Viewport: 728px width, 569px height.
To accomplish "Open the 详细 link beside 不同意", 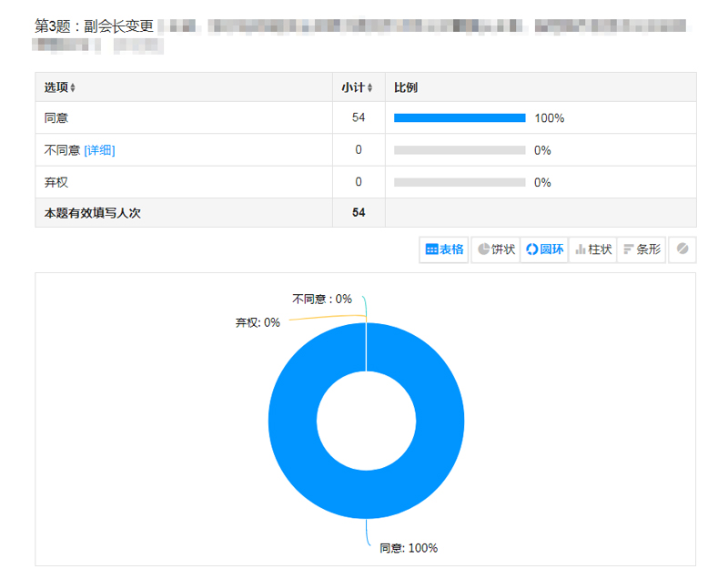I will 99,150.
